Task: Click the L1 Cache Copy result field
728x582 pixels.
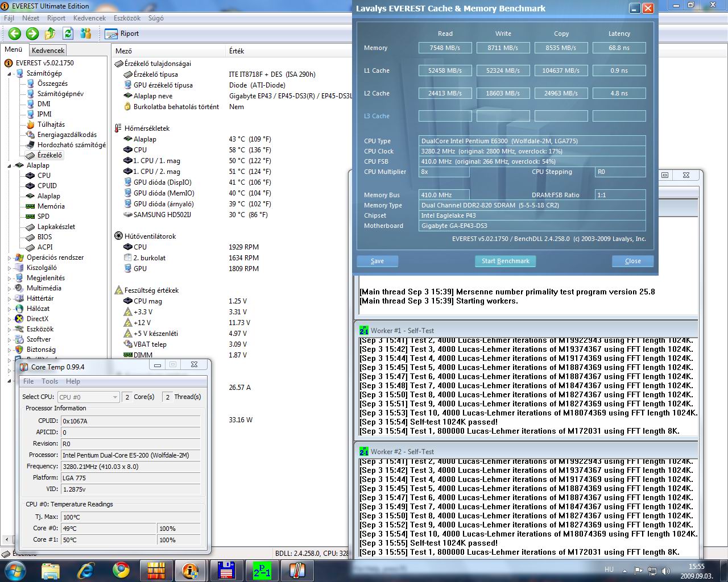Action: 561,70
